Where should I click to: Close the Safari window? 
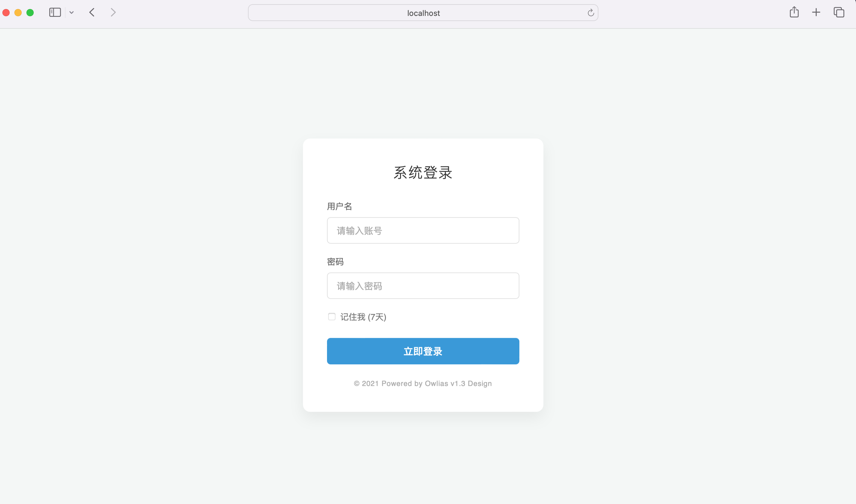6,13
